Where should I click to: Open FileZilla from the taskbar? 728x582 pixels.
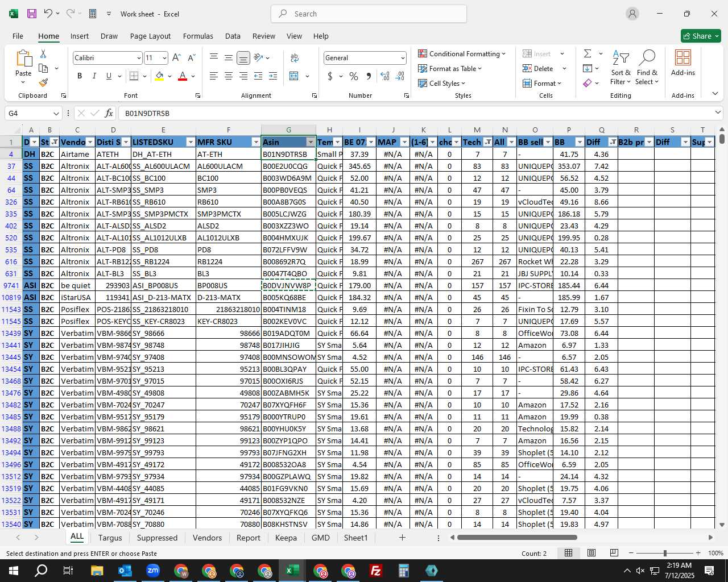tap(376, 571)
